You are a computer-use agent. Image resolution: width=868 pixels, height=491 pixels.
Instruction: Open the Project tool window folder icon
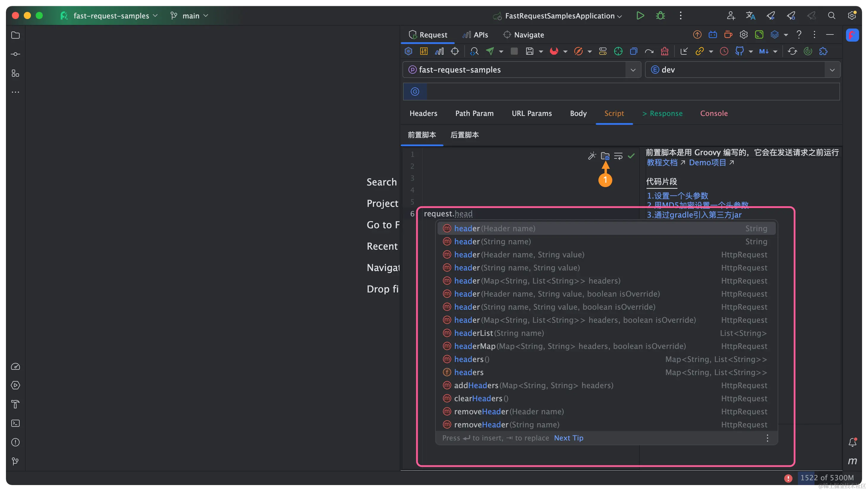pos(15,35)
